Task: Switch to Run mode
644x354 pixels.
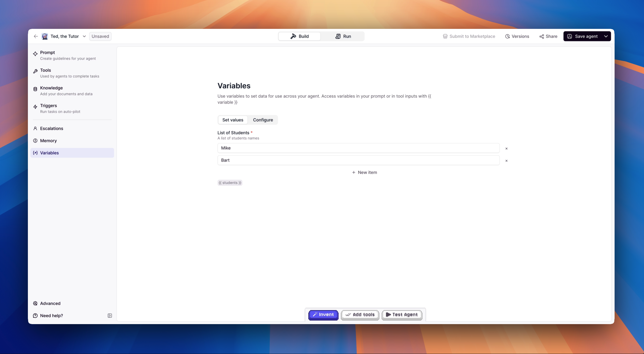Action: pos(343,36)
